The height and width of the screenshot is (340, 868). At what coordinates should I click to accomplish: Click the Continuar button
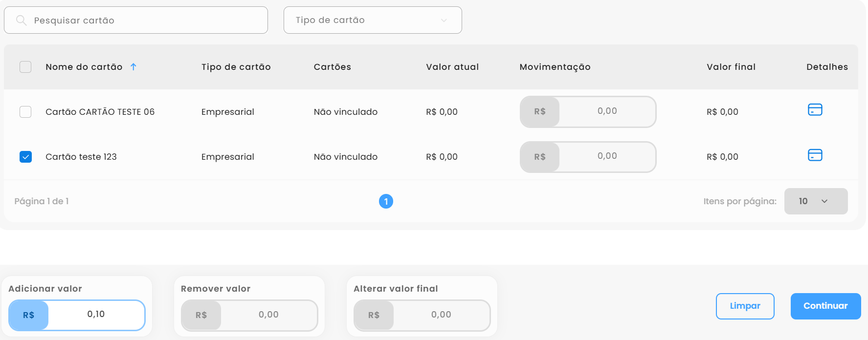pos(825,306)
